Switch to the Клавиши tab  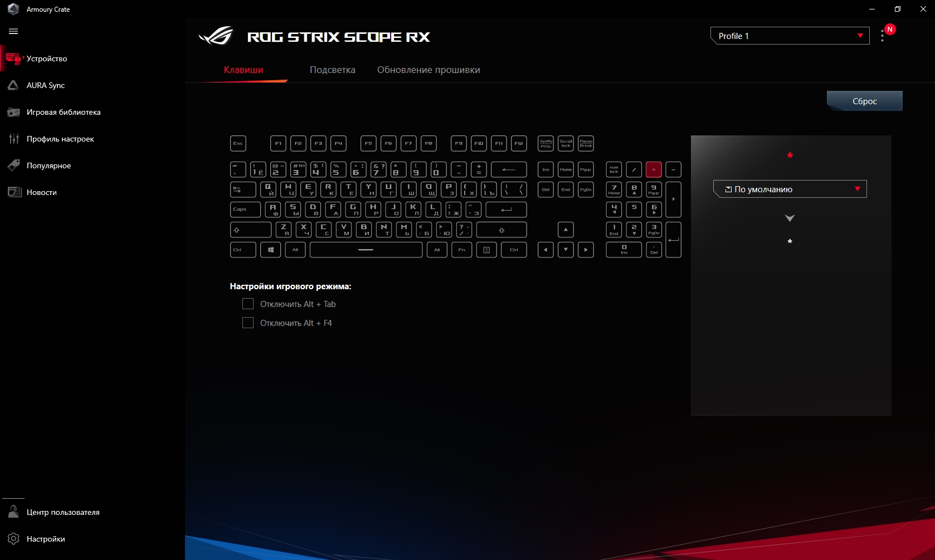(244, 70)
